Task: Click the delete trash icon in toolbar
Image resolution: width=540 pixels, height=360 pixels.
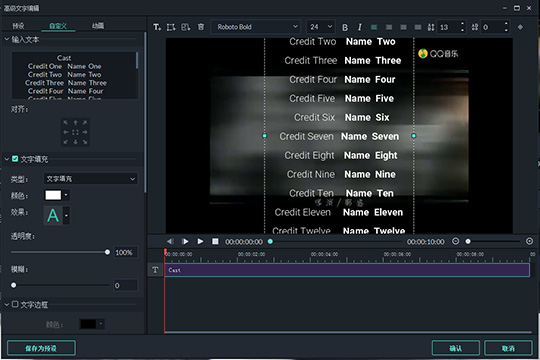Action: click(x=201, y=27)
